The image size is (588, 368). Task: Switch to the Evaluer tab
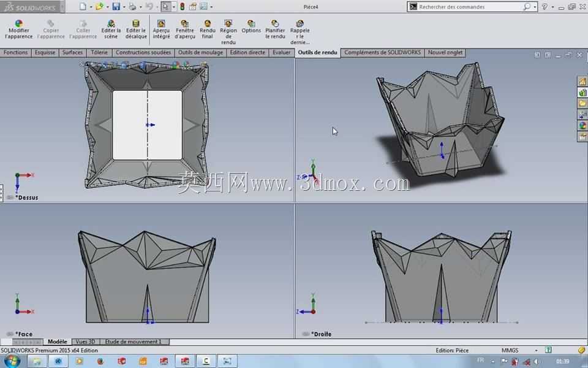pyautogui.click(x=282, y=53)
